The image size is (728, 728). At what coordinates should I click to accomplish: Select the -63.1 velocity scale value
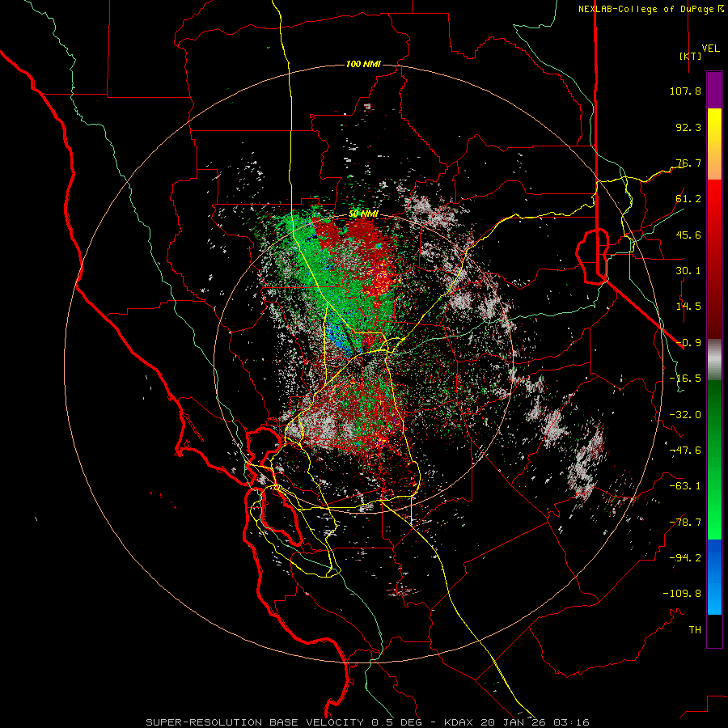coord(685,486)
